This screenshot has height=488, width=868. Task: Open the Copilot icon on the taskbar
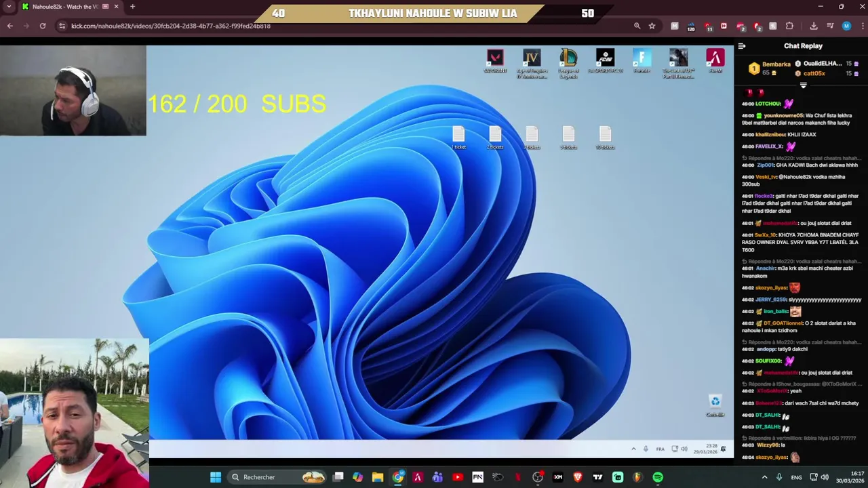357,477
